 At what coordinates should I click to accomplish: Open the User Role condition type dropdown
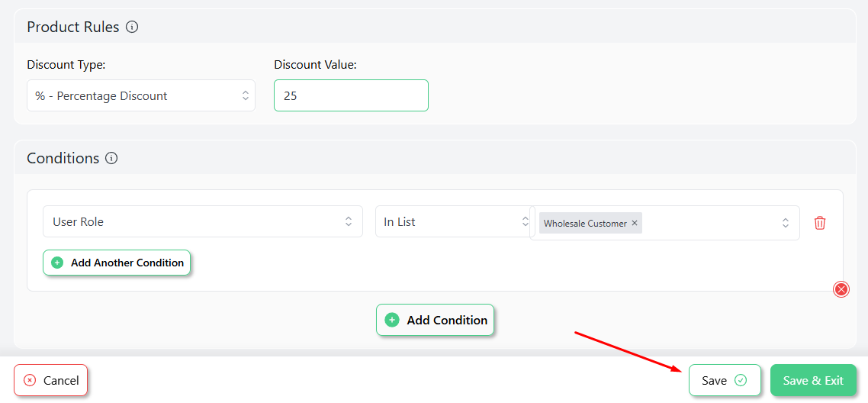pyautogui.click(x=203, y=221)
